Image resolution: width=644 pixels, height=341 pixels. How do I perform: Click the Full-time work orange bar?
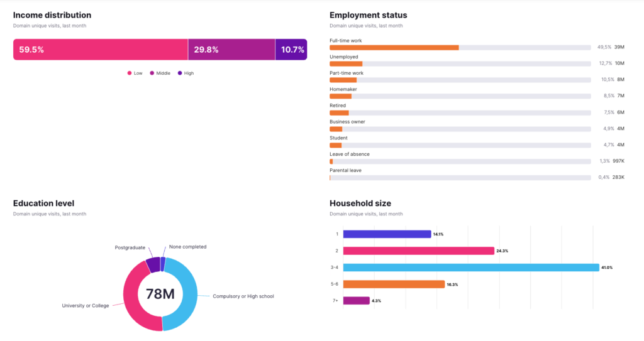[x=394, y=47]
